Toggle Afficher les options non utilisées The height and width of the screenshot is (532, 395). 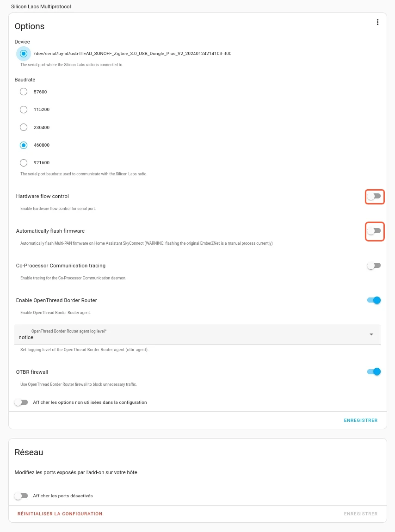coord(21,402)
